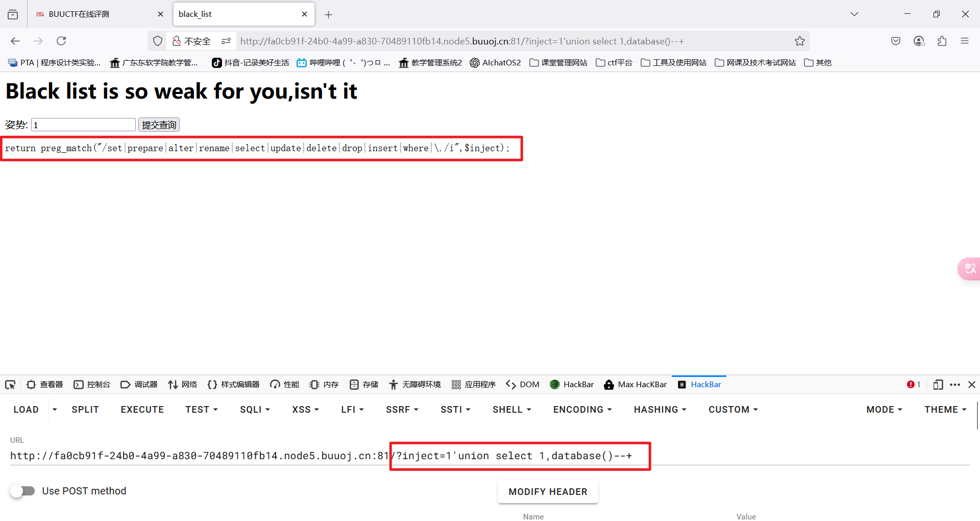The image size is (980, 521).
Task: Open the SQLI dropdown in HackBar
Action: point(254,409)
